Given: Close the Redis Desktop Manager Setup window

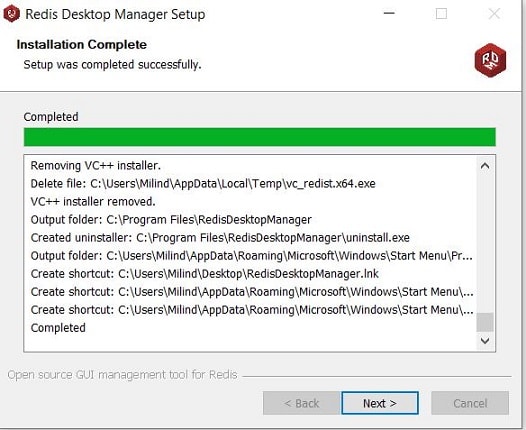Looking at the screenshot, I should [494, 14].
